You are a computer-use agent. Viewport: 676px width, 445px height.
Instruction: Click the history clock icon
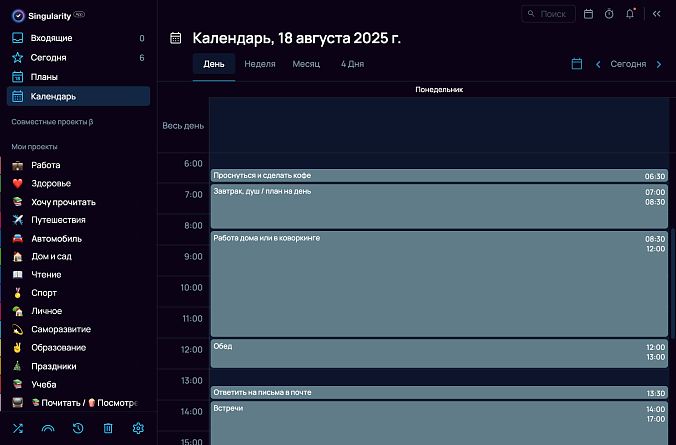78,428
